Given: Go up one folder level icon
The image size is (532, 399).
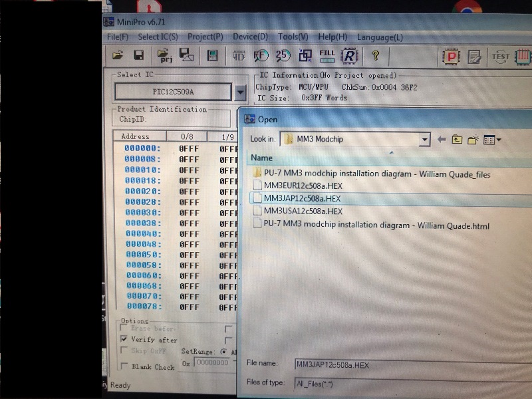Looking at the screenshot, I should click(x=457, y=140).
